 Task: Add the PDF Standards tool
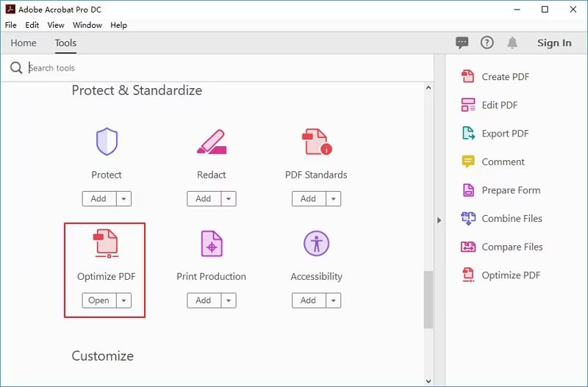(x=309, y=198)
